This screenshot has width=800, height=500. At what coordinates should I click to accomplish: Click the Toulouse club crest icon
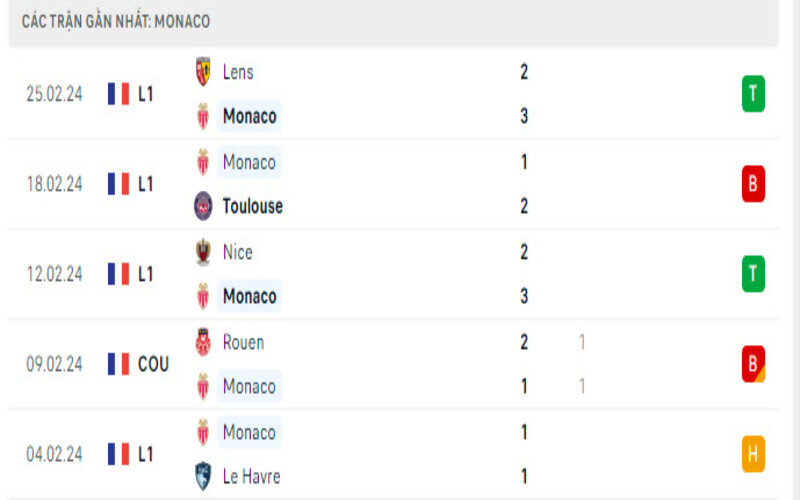tap(203, 206)
